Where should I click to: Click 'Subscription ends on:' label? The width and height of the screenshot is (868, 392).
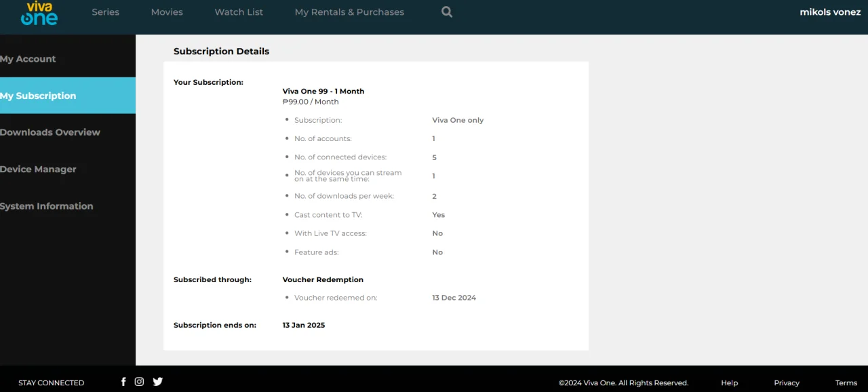pyautogui.click(x=215, y=326)
